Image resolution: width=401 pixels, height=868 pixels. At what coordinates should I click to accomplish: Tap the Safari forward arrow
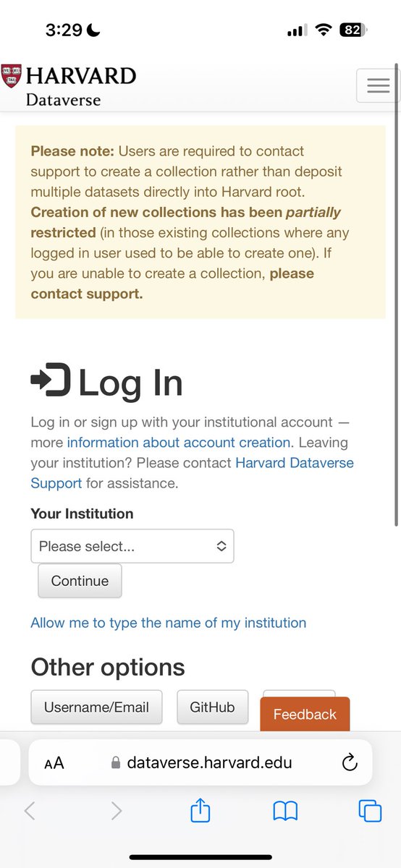(x=116, y=811)
